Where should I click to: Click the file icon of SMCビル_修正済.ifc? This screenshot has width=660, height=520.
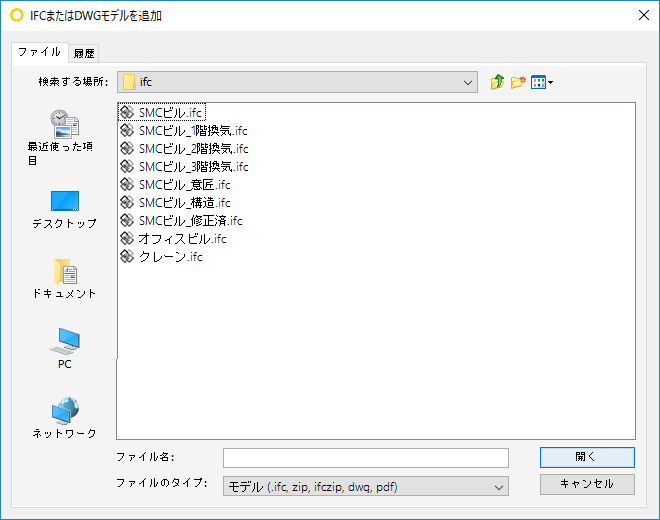tap(127, 220)
